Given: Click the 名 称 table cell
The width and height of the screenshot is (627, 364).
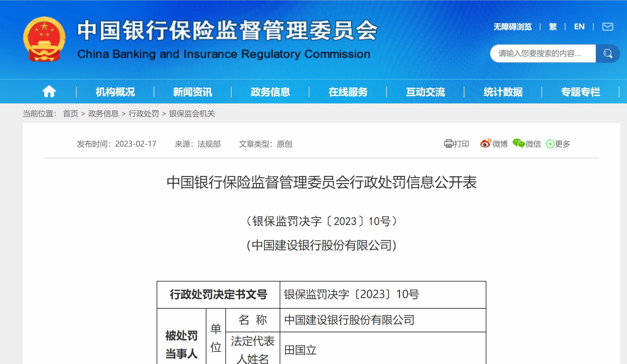Looking at the screenshot, I should click(253, 320).
